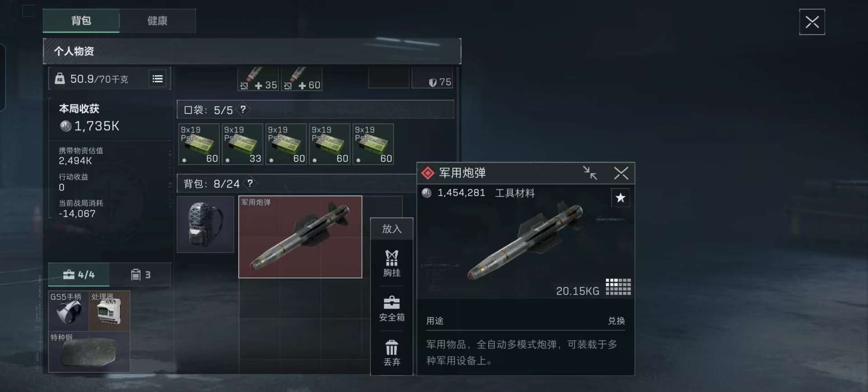Collapse the 军用炮弹 detail panel

pos(590,173)
